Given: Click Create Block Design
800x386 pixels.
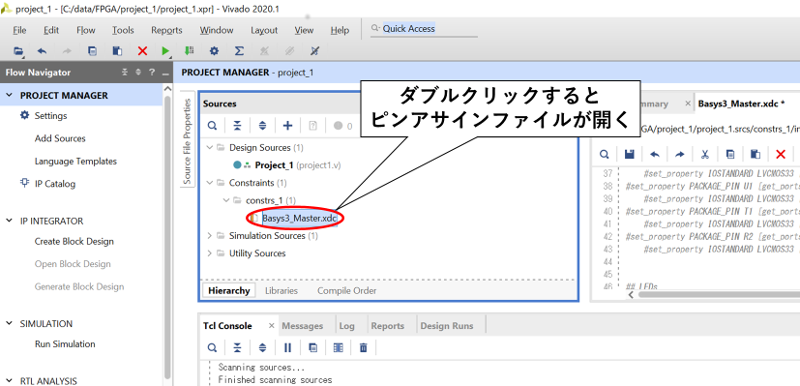Looking at the screenshot, I should pyautogui.click(x=74, y=241).
